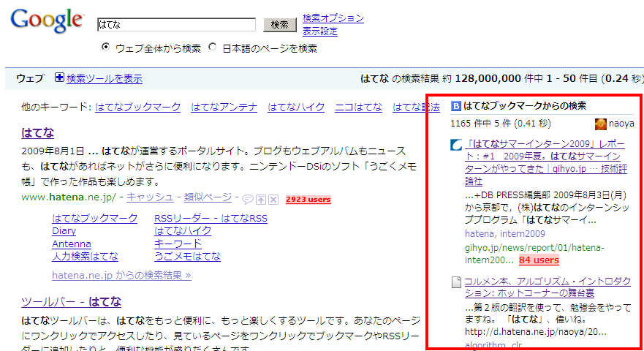644x351 pixels.
Task: Click the gihyo.jp favicon beside intern report
Action: pos(456,145)
